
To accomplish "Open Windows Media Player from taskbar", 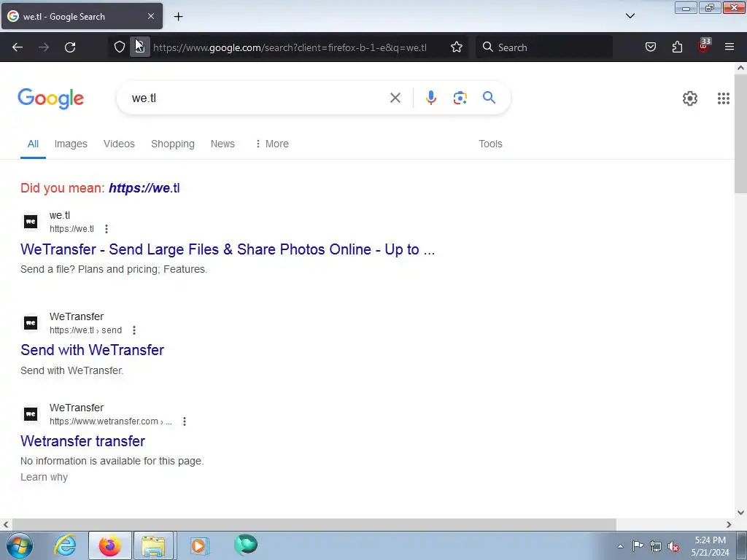I will pos(199,545).
